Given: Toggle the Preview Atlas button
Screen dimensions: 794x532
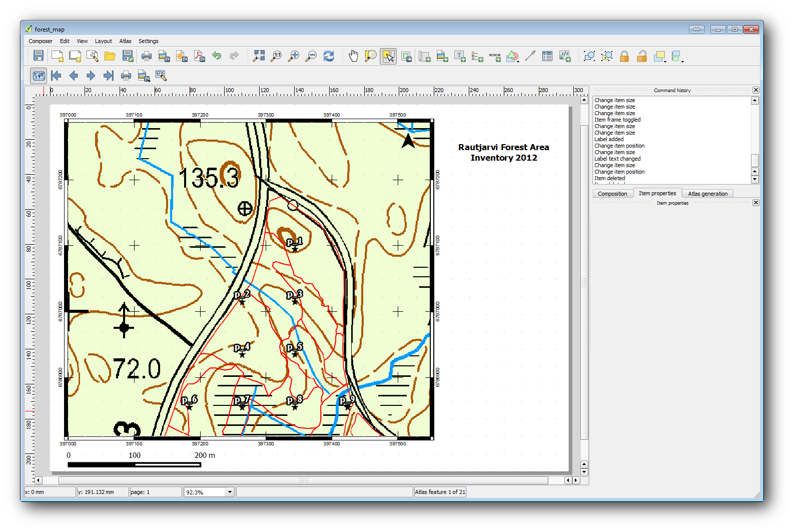Looking at the screenshot, I should click(x=39, y=76).
